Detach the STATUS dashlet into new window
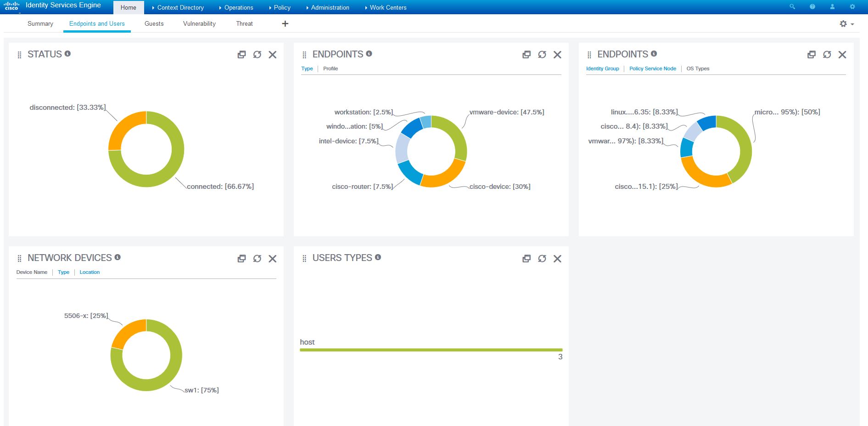 click(241, 55)
